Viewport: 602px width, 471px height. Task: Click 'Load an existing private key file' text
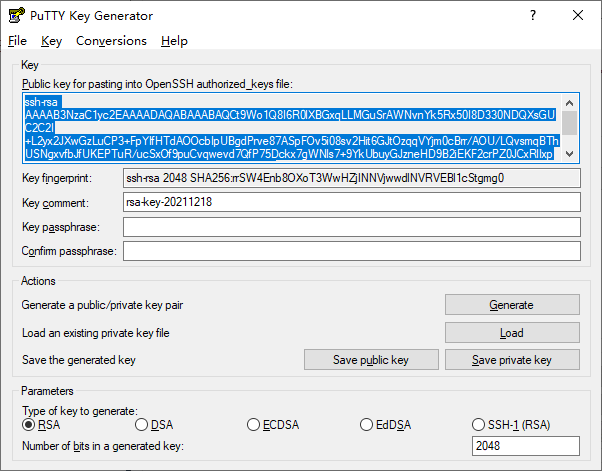point(96,333)
